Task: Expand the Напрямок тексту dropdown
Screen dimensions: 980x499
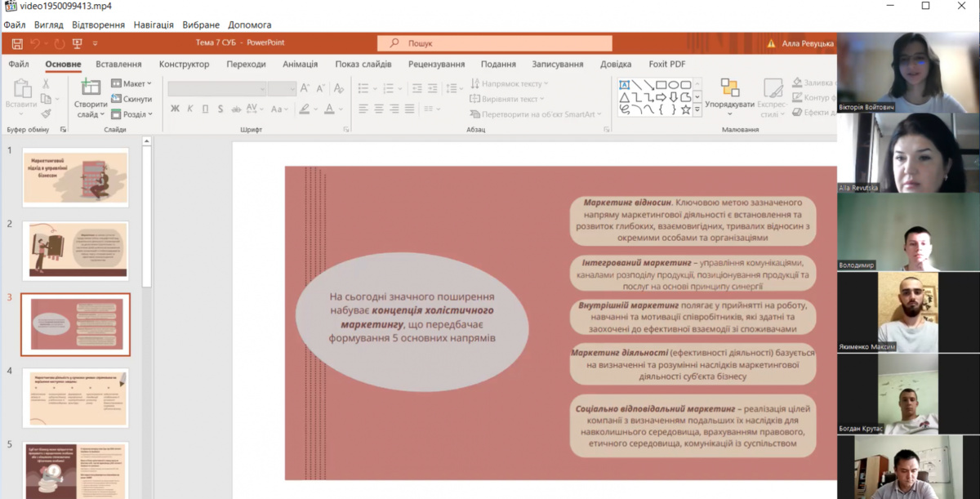Action: point(509,83)
